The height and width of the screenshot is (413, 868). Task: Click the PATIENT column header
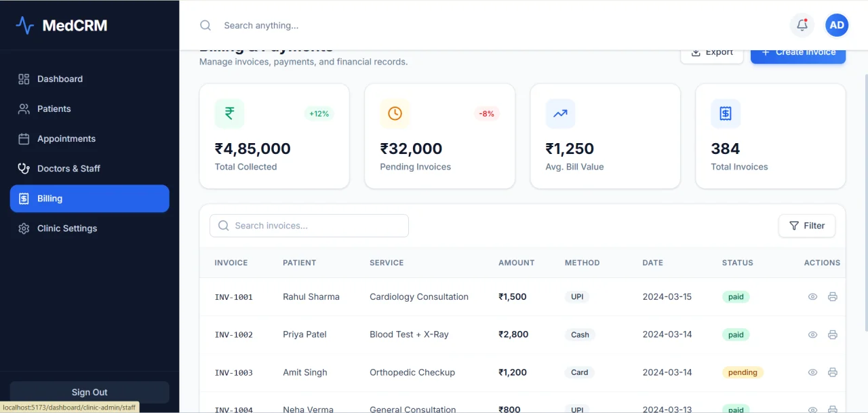coord(300,262)
